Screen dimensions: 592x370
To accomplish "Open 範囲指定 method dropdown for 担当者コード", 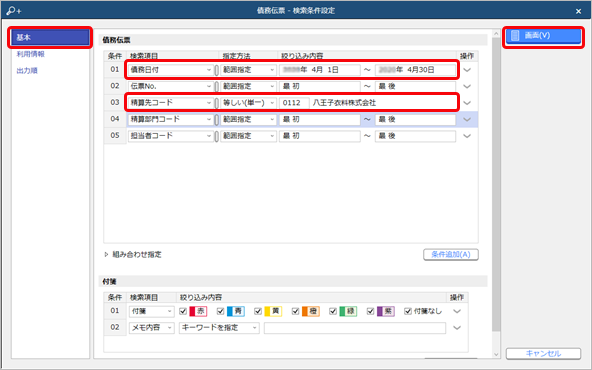I will pos(248,136).
